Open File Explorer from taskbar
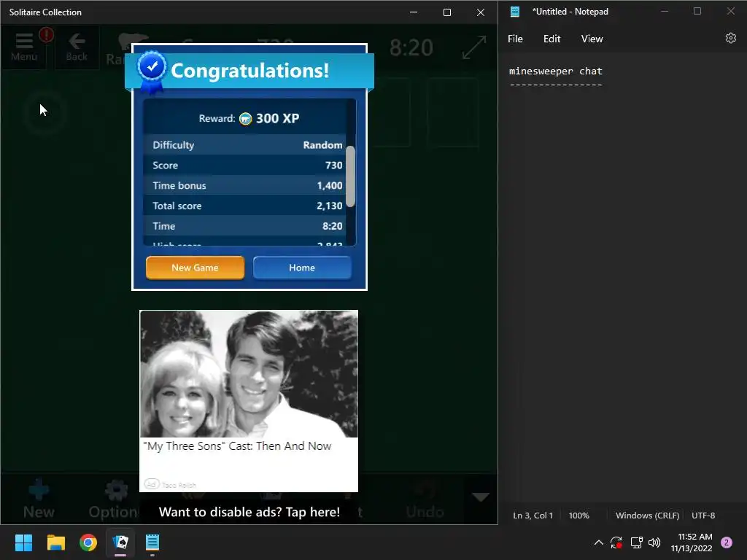 click(x=55, y=542)
